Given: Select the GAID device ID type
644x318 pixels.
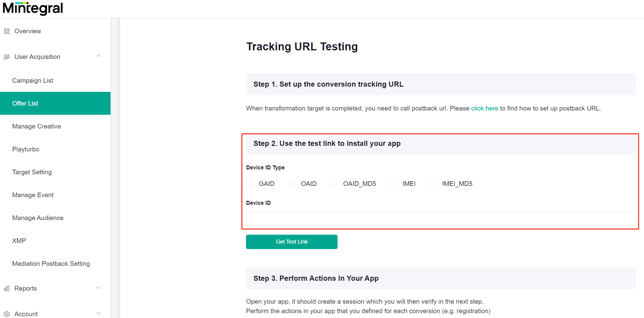Looking at the screenshot, I should pyautogui.click(x=249, y=184).
